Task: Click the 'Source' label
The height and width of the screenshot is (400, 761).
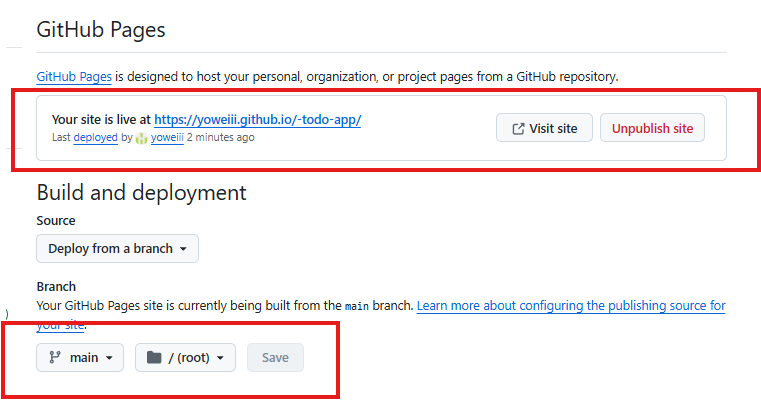Action: pos(56,221)
